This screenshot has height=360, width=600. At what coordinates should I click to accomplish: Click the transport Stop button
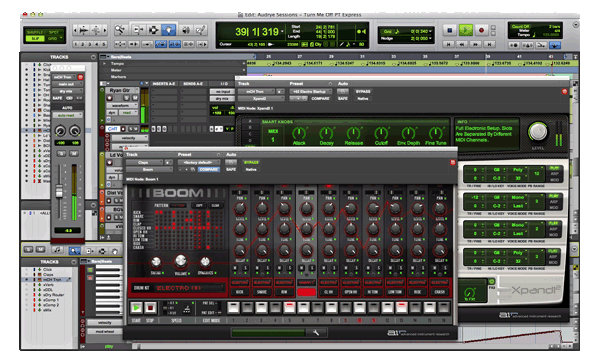tap(450, 30)
